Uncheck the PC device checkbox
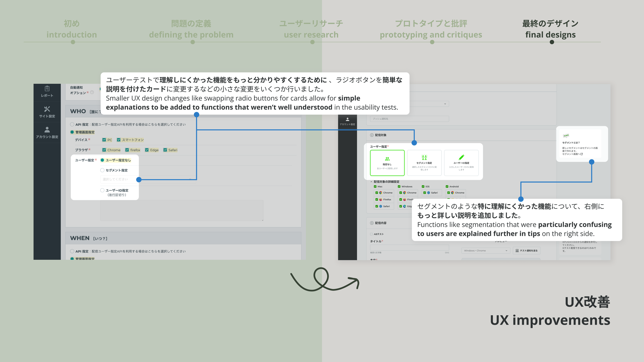The image size is (644, 362). [104, 140]
